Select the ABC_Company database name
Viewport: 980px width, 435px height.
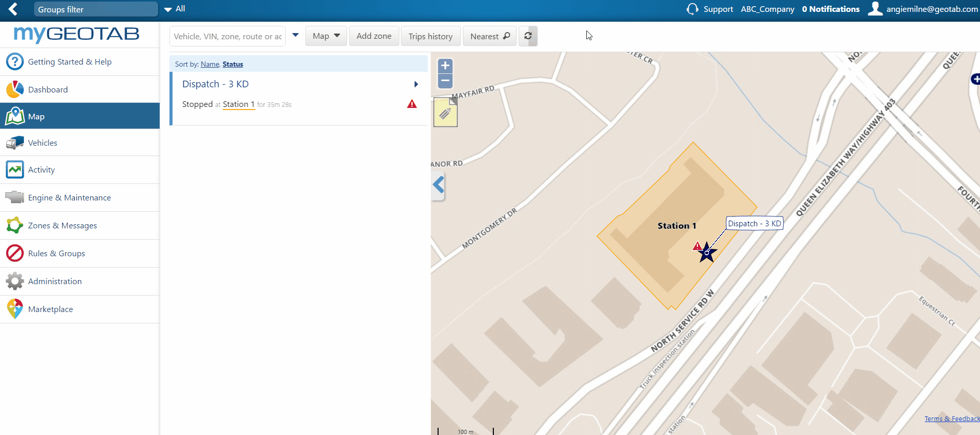click(767, 9)
